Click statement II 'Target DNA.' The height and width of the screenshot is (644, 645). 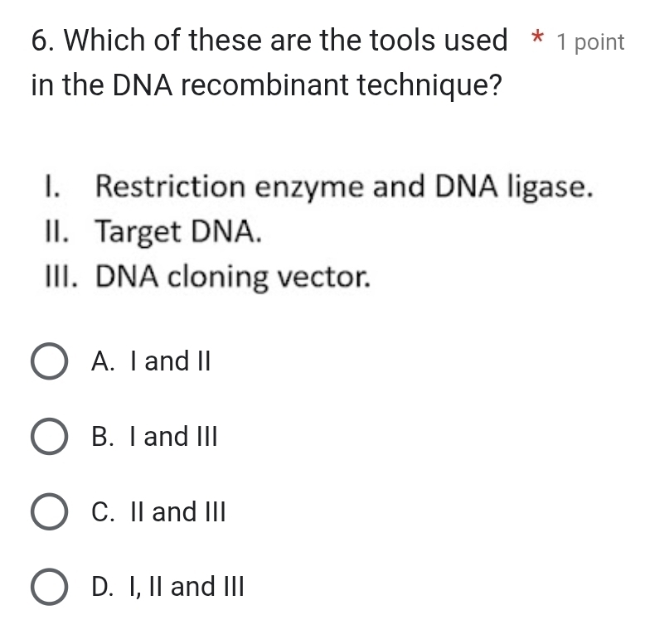pyautogui.click(x=153, y=231)
